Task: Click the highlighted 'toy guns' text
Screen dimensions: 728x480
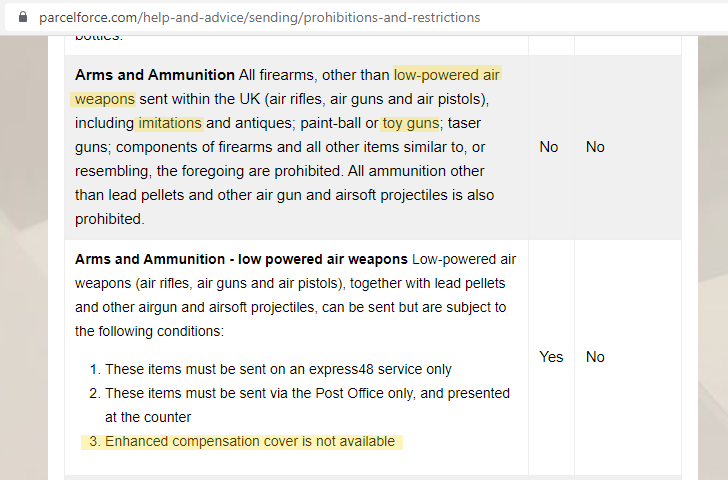Action: tap(411, 123)
